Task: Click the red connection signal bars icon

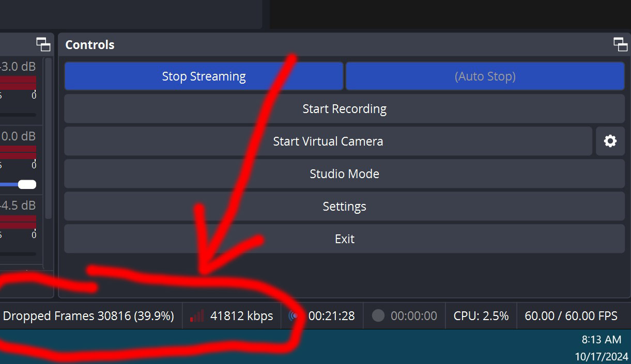Action: (x=197, y=316)
